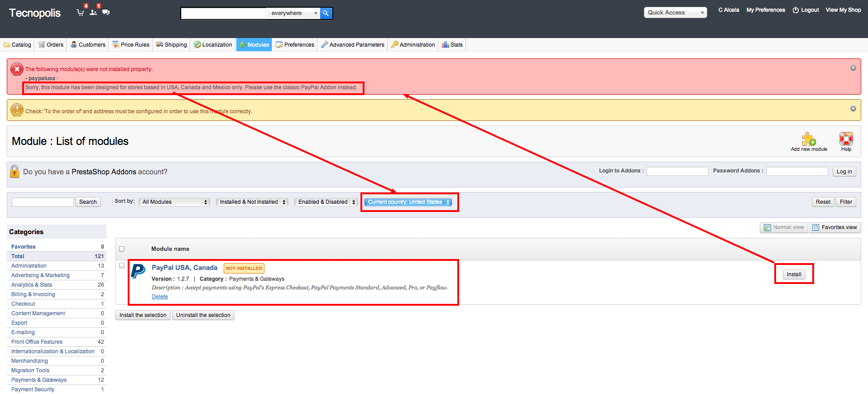Focus the Login to Addons field

677,171
